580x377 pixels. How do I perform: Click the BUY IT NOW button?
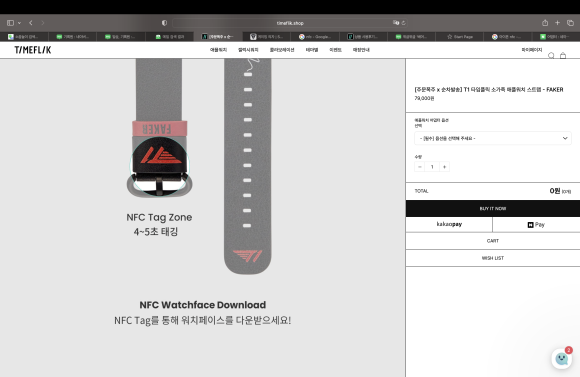point(493,209)
